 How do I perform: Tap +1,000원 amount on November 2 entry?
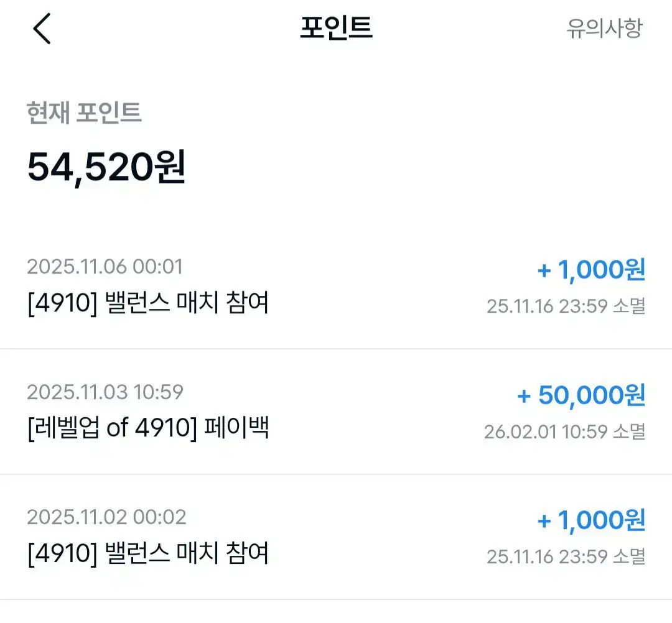(591, 520)
